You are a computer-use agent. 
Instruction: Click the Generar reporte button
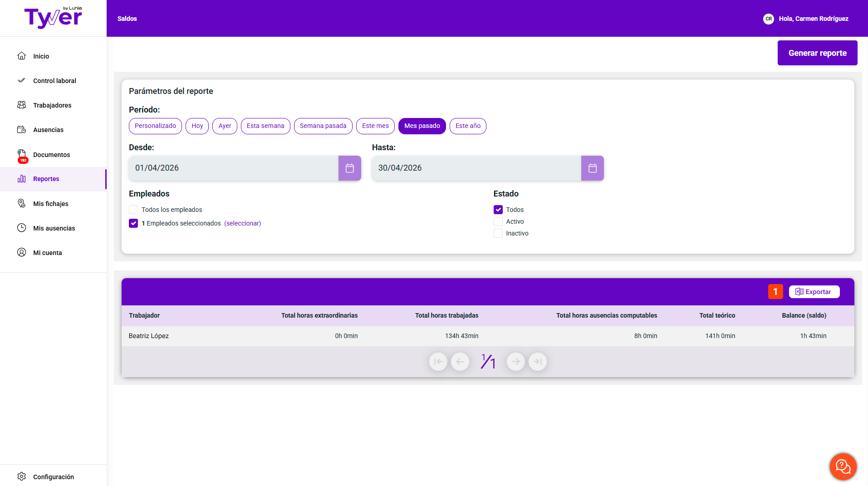click(x=817, y=53)
